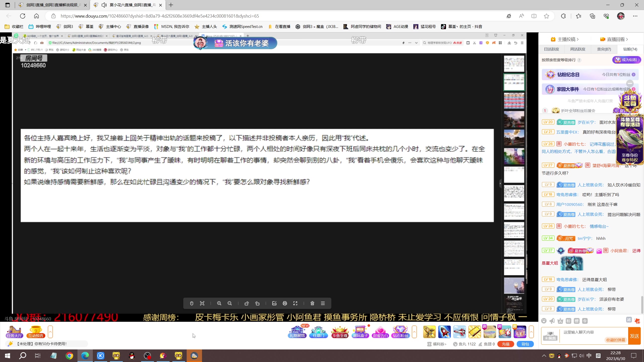The width and height of the screenshot is (644, 362).
Task: Print the image via the printer icon
Action: pos(285,303)
